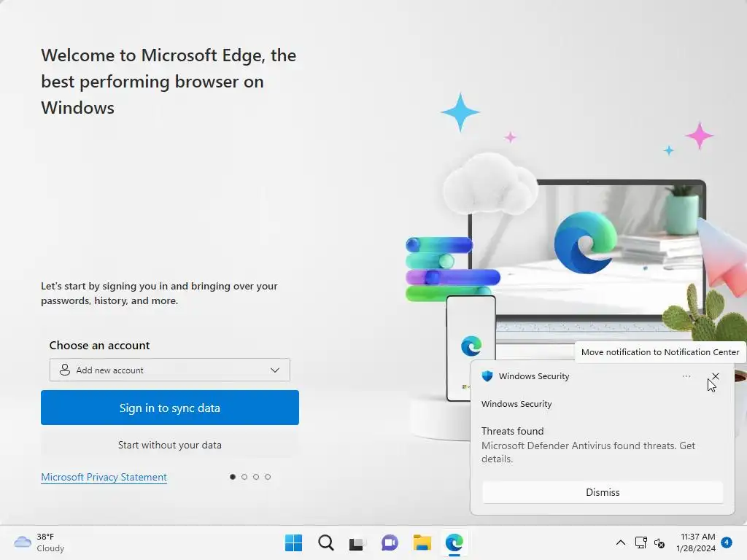The width and height of the screenshot is (747, 560).
Task: Click the account person icon in dropdown
Action: pyautogui.click(x=64, y=370)
